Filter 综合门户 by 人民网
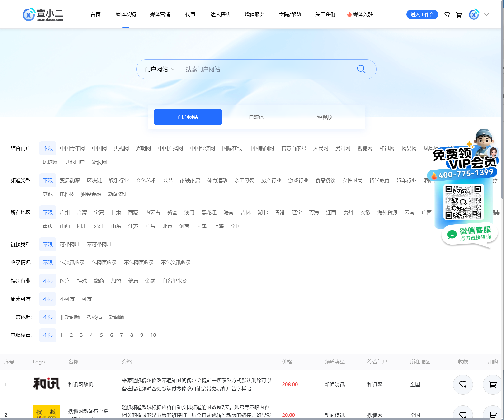The image size is (504, 420). pos(321,148)
